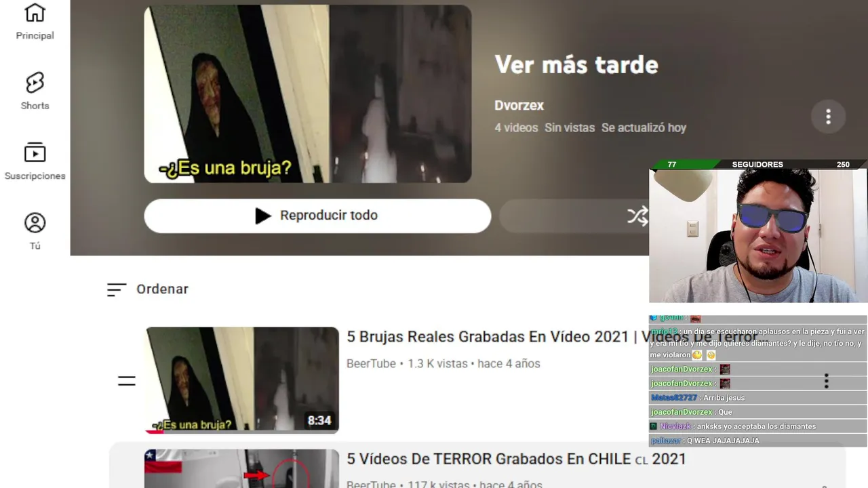Open the 5 Vídeos De TERROR CHILE thumbnail
Viewport: 868px width, 488px height.
click(x=242, y=468)
